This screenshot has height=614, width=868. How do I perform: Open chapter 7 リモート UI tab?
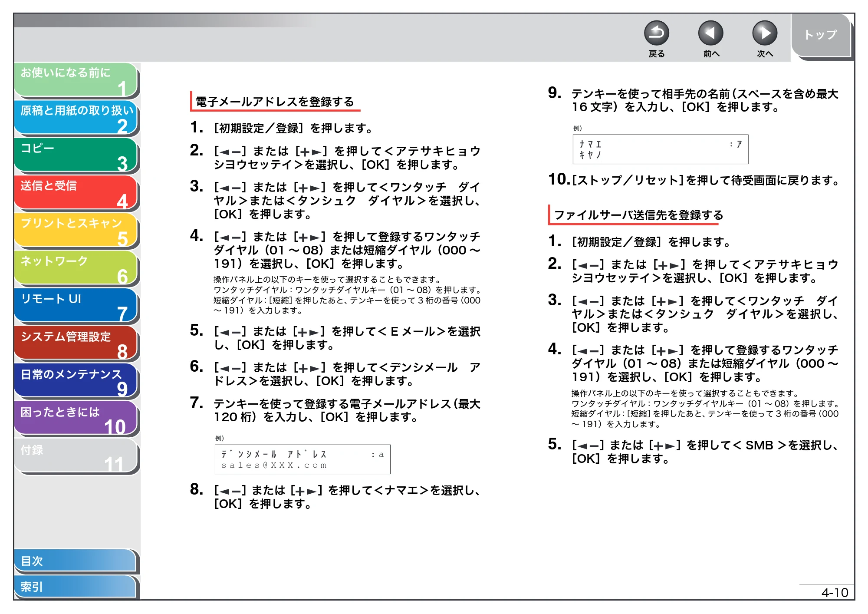(x=76, y=306)
